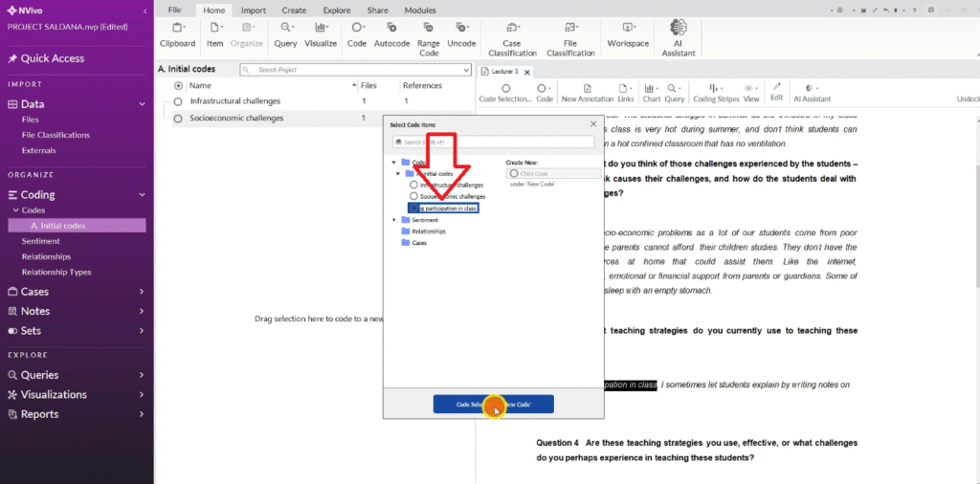Select the Infrastructural challenges circle in the list

[178, 101]
